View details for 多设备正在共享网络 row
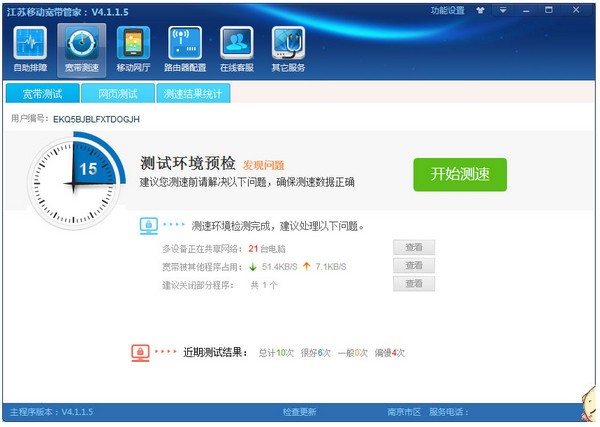Viewport: 600px width, 427px height. (414, 248)
